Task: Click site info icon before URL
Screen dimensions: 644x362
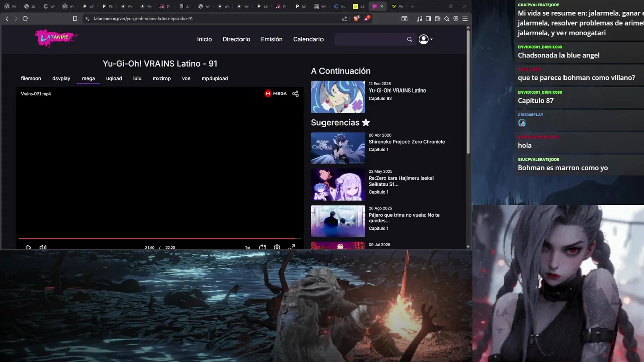Action: [x=87, y=19]
